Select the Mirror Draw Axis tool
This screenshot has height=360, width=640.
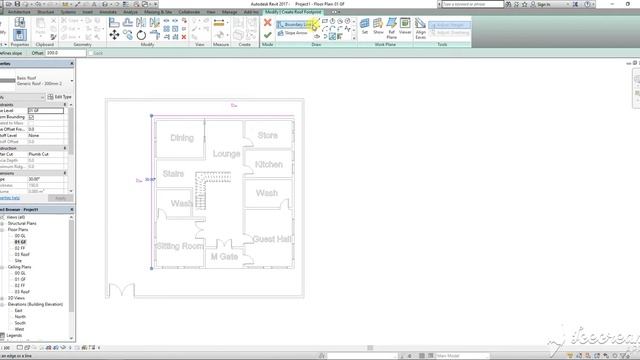click(x=154, y=22)
